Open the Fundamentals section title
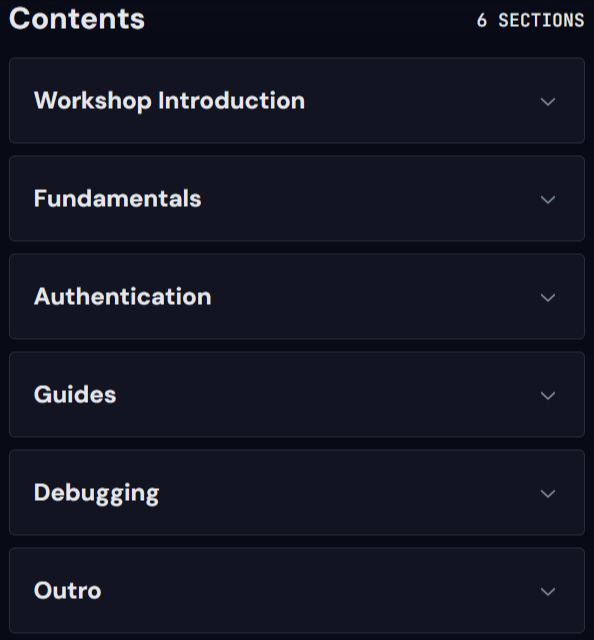594x640 pixels. pyautogui.click(x=118, y=198)
